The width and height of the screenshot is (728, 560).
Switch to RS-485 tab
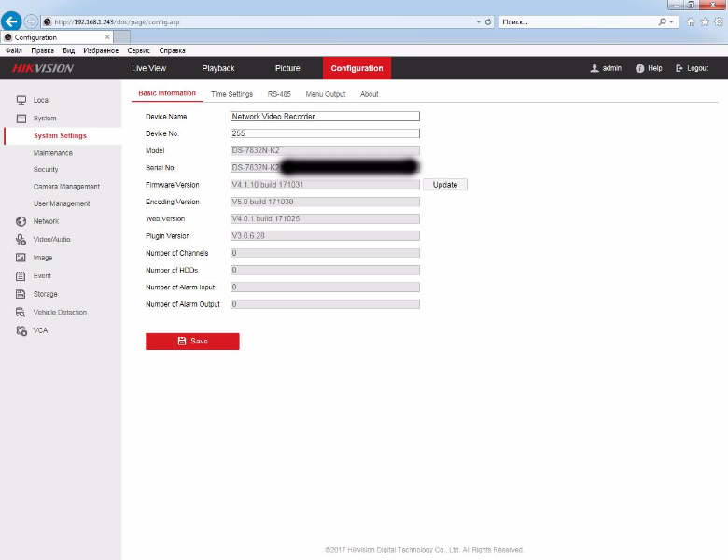pyautogui.click(x=279, y=94)
